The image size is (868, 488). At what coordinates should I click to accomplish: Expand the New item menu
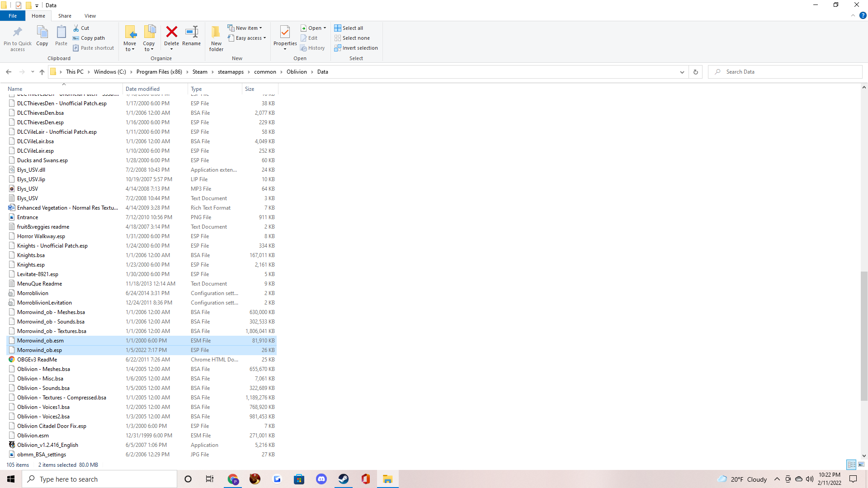click(x=245, y=28)
